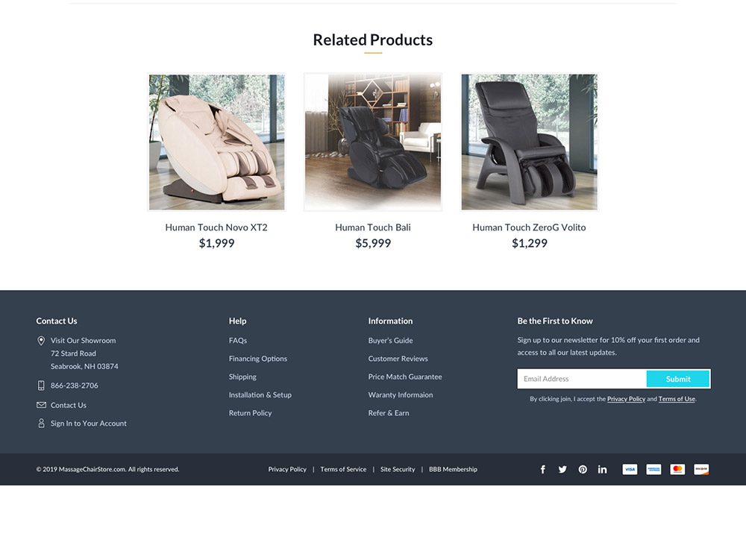Screen dimensions: 746x560
Task: Open Human Touch ZeroG Volito title link
Action: pyautogui.click(x=529, y=227)
